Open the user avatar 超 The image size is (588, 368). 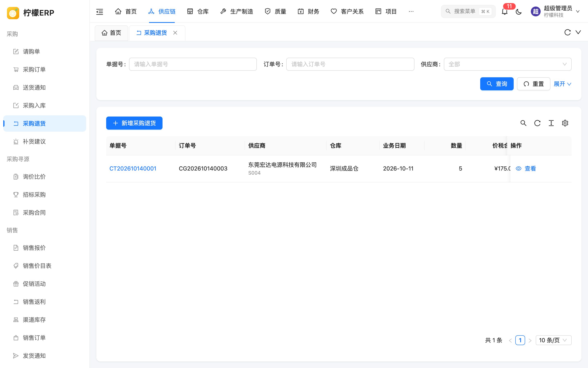coord(536,11)
